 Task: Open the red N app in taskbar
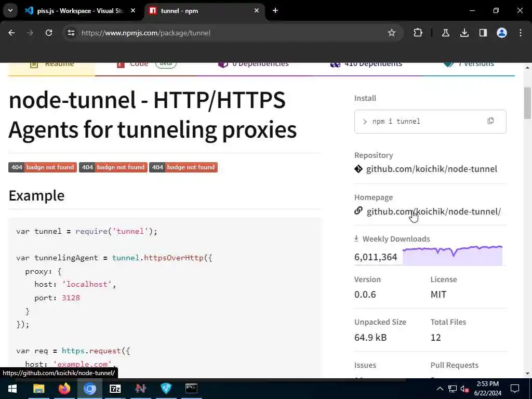[x=140, y=389]
